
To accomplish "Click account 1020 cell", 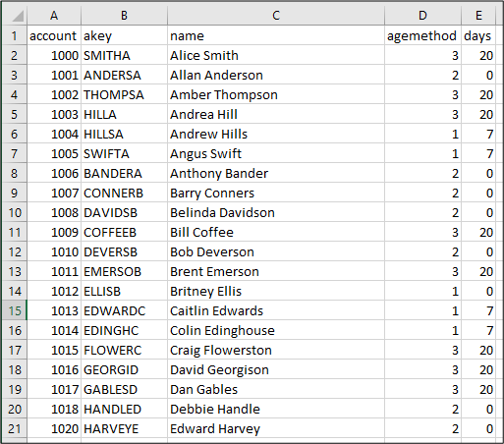I will point(54,428).
